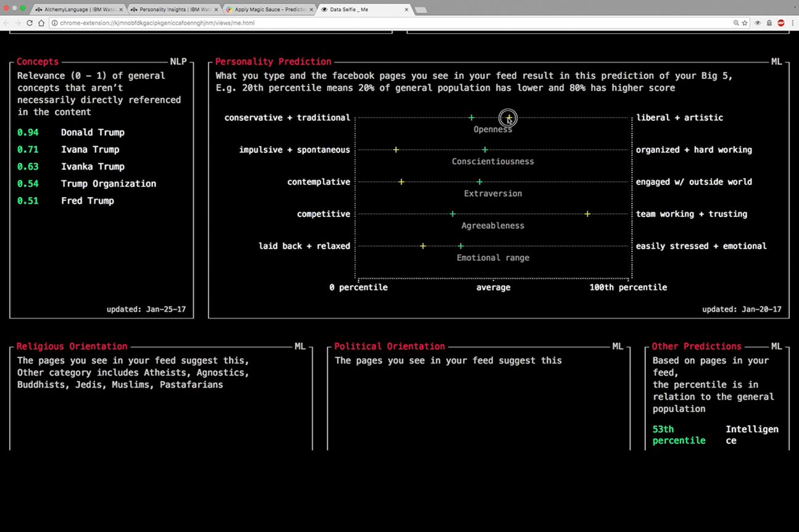Switch to the Personality Insights tab
The width and height of the screenshot is (799, 532).
(x=173, y=10)
